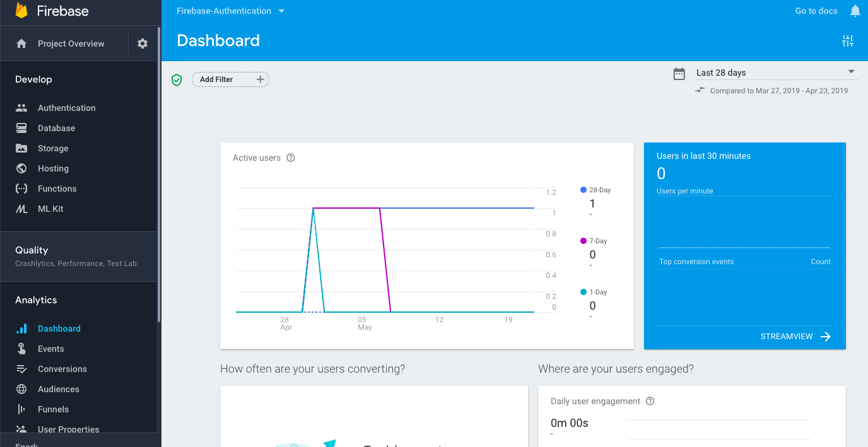The height and width of the screenshot is (447, 868).
Task: Click the Go to docs link
Action: (816, 11)
